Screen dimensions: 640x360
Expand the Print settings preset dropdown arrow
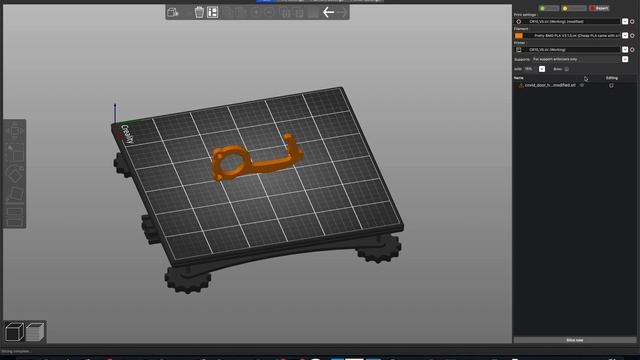tap(625, 22)
